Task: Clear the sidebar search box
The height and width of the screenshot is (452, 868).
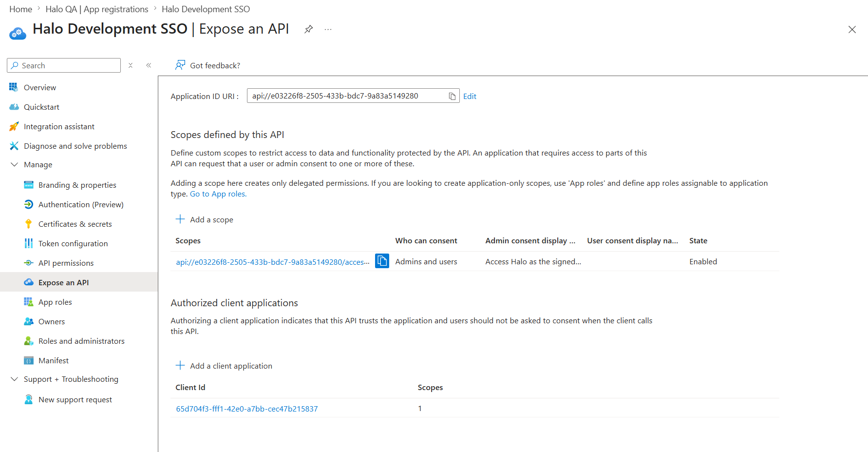Action: point(131,65)
